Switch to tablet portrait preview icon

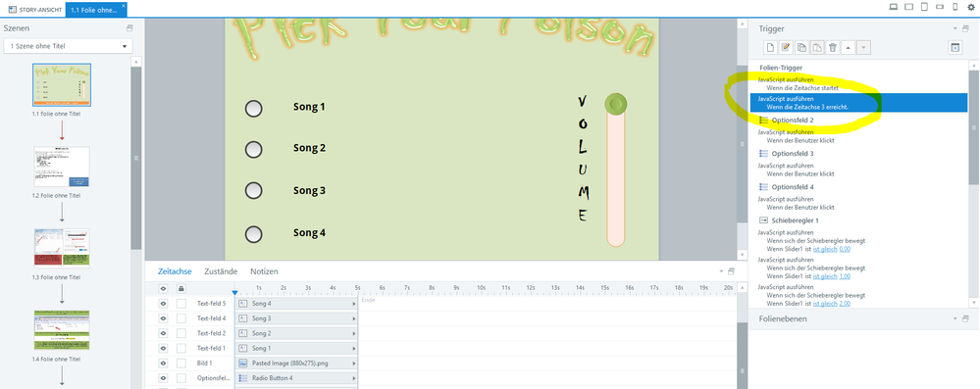pyautogui.click(x=925, y=7)
